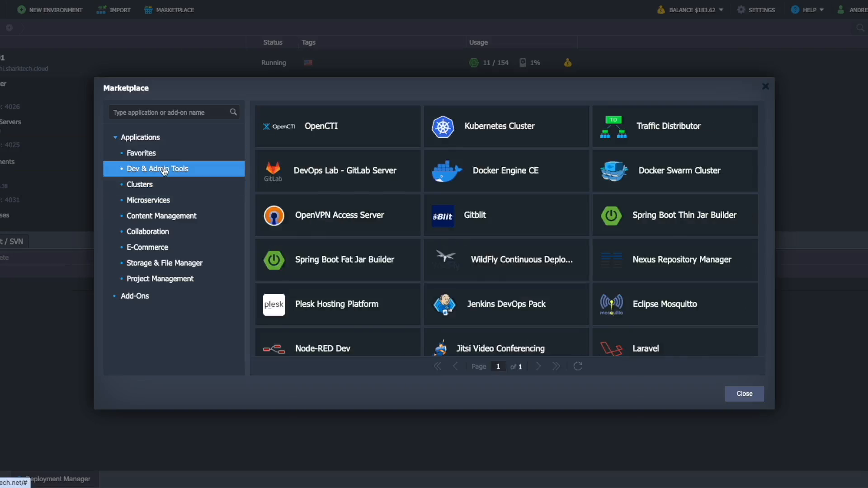Click the Node-RED Dev icon

point(274,349)
